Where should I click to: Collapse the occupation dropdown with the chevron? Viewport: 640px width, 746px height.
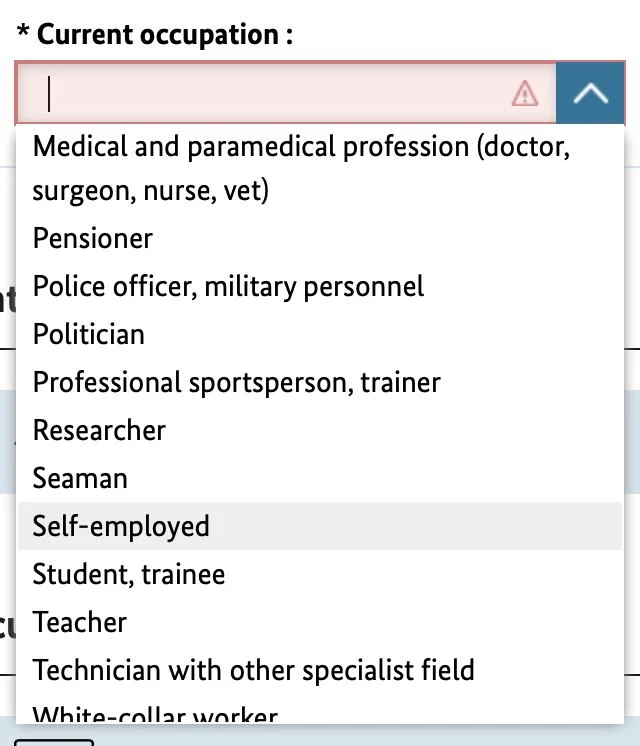pyautogui.click(x=591, y=93)
